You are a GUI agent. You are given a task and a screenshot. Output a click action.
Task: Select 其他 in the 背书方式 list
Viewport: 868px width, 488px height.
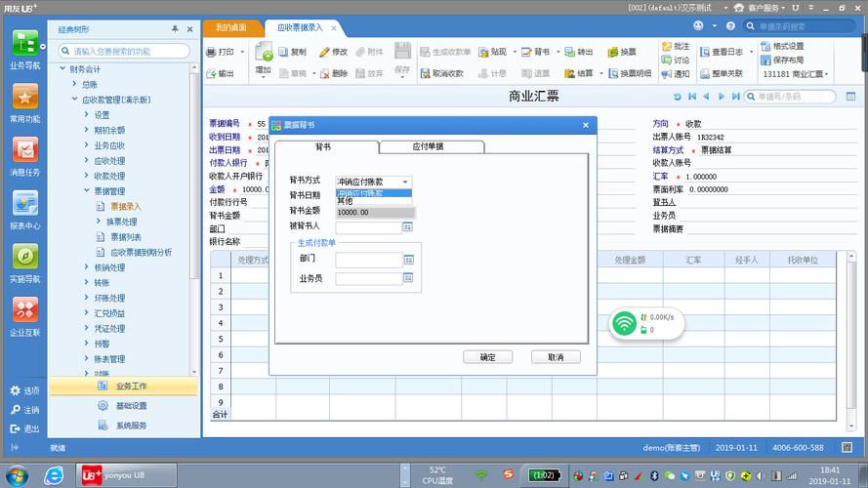click(374, 201)
